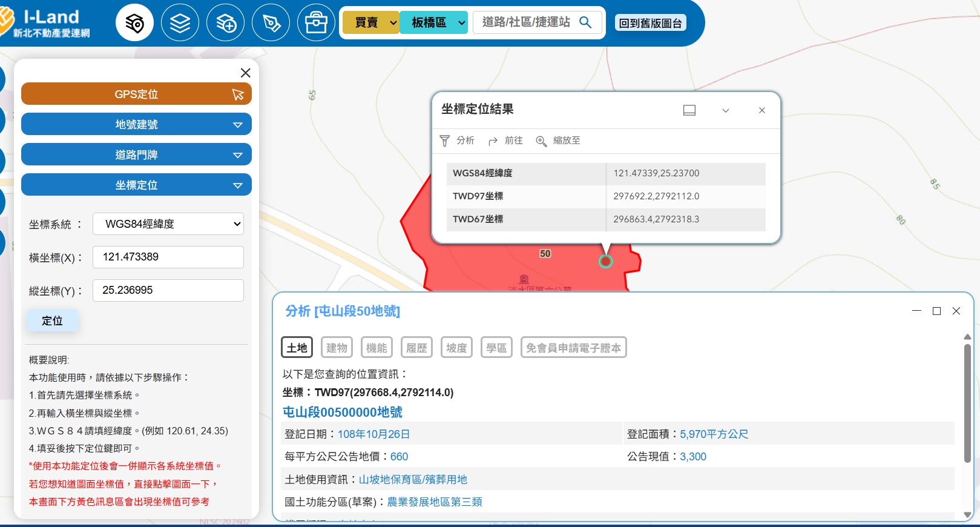Switch to the 建物 tab
This screenshot has width=980, height=527.
click(337, 348)
